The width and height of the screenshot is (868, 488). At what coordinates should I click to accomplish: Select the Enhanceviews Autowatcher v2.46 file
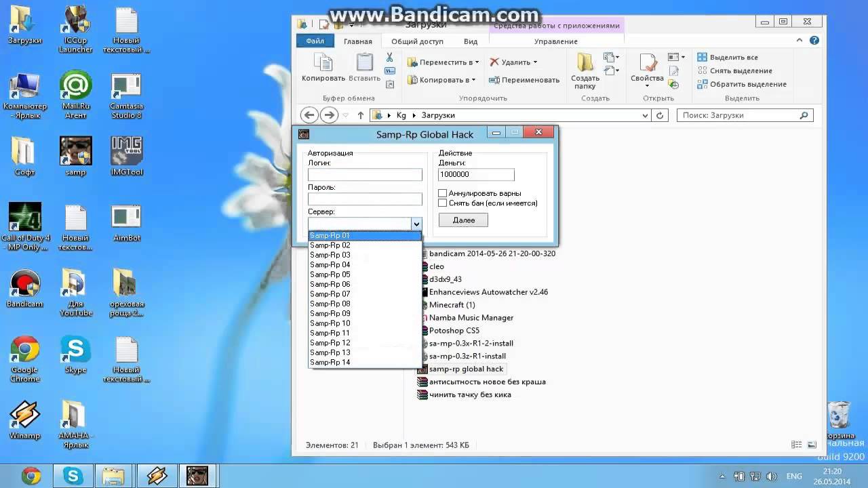coord(483,292)
